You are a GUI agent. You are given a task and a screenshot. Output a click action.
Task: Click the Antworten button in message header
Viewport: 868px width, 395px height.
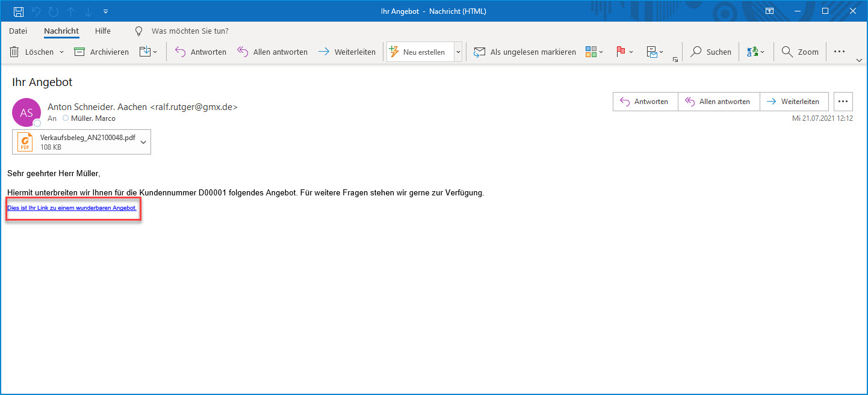click(645, 102)
